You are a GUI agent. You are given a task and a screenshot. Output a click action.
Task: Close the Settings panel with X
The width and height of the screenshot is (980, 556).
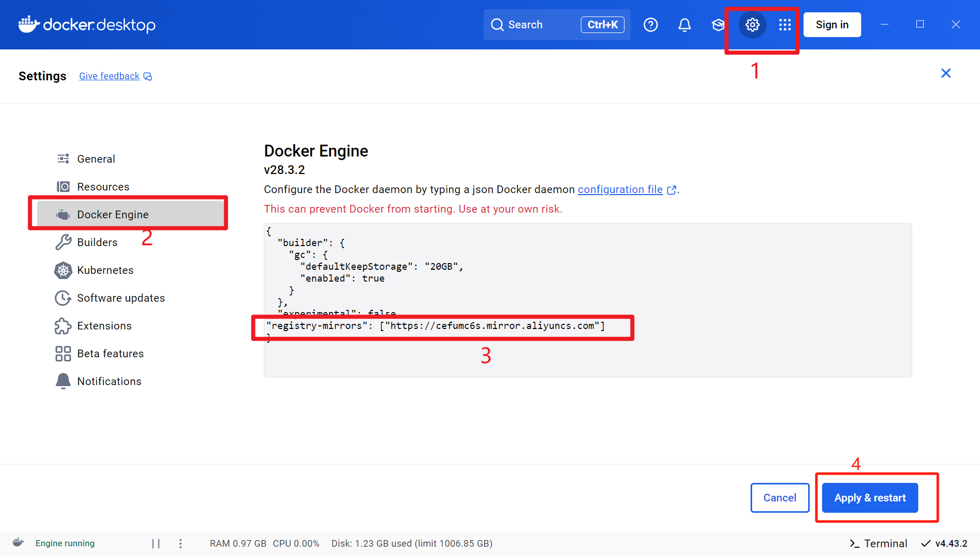coord(946,73)
